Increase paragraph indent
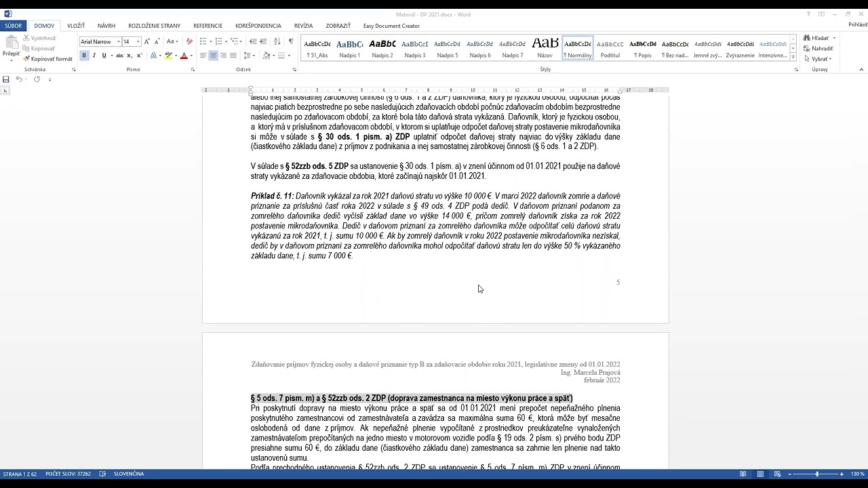This screenshot has width=868, height=488. pyautogui.click(x=264, y=41)
